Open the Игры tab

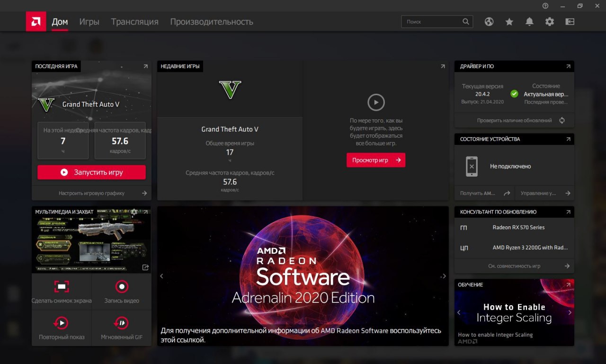(x=89, y=22)
